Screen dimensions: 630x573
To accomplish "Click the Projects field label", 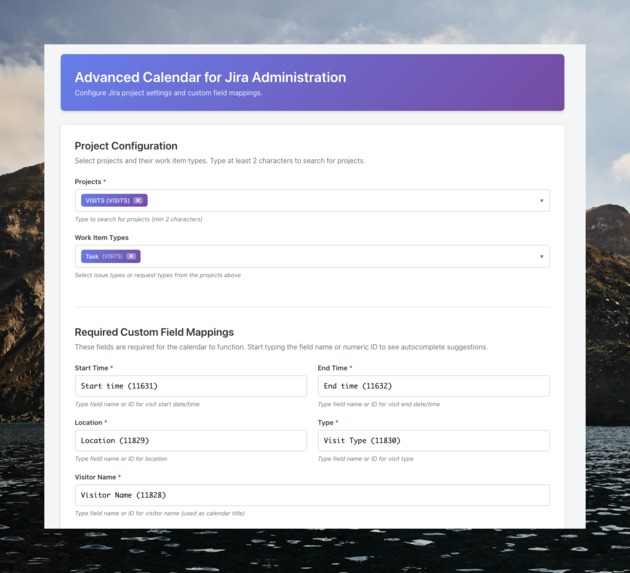I will point(88,182).
